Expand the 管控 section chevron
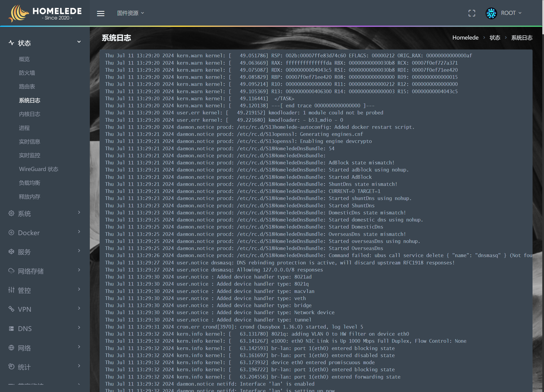 point(79,289)
